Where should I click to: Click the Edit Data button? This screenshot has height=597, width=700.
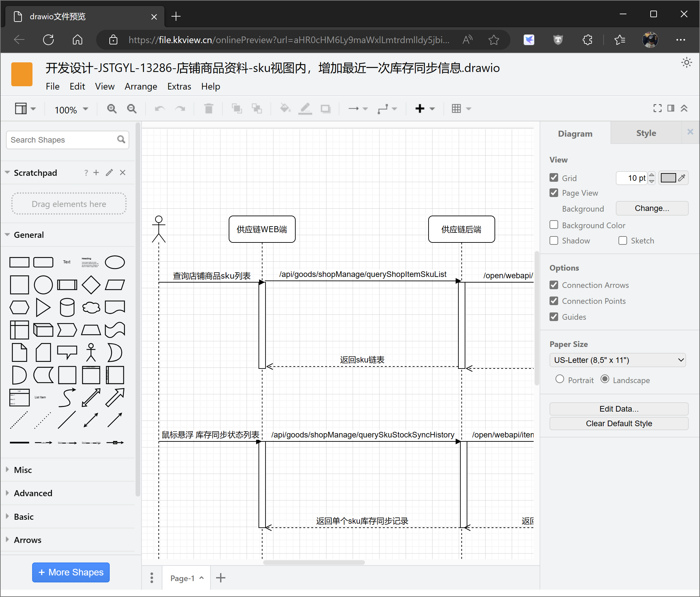point(618,409)
